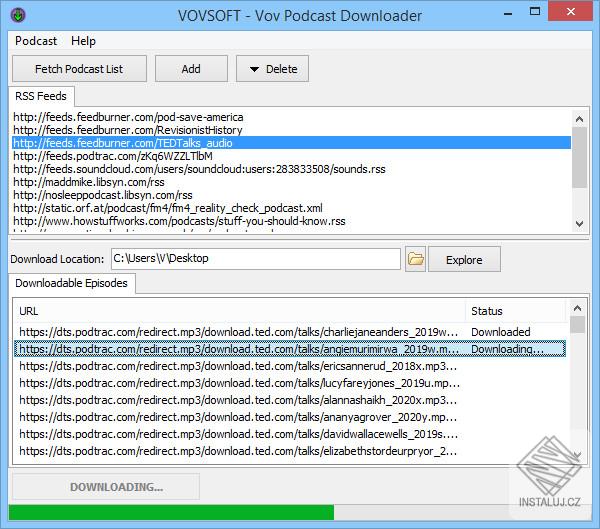The image size is (600, 529).
Task: Click the DOWNLOADING... button
Action: point(106,487)
